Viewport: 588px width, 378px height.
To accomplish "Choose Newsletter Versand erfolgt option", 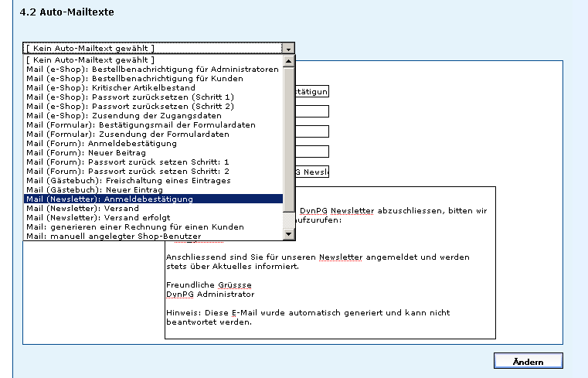I will tap(98, 217).
